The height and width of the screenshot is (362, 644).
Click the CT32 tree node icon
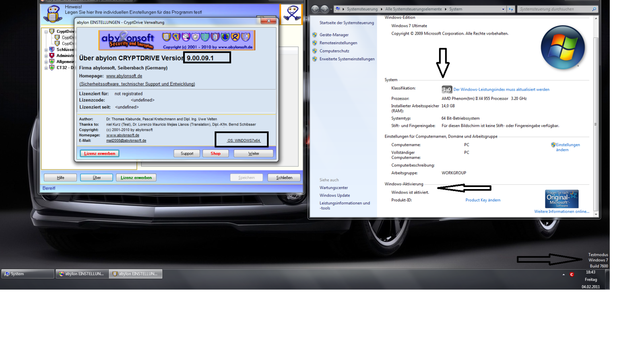[x=52, y=68]
